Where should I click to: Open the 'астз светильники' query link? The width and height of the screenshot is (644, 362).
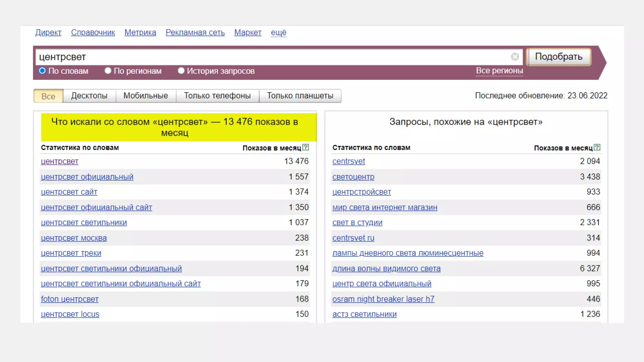(365, 314)
